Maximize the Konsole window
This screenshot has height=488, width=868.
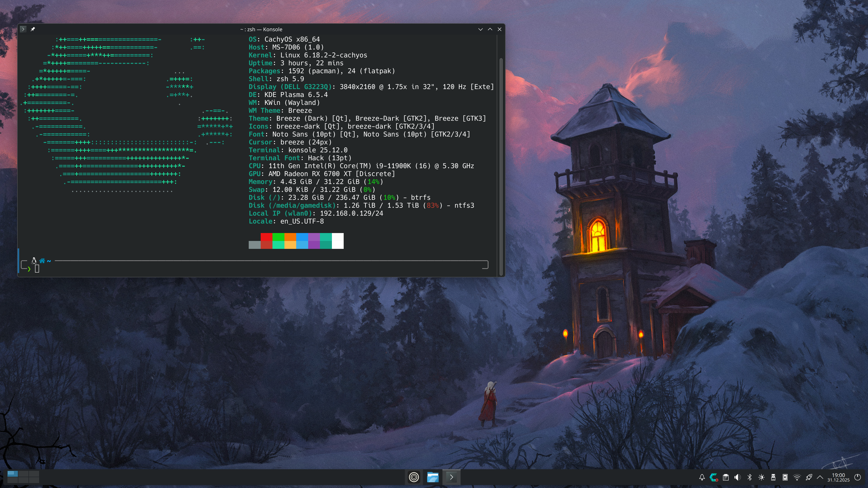[490, 29]
